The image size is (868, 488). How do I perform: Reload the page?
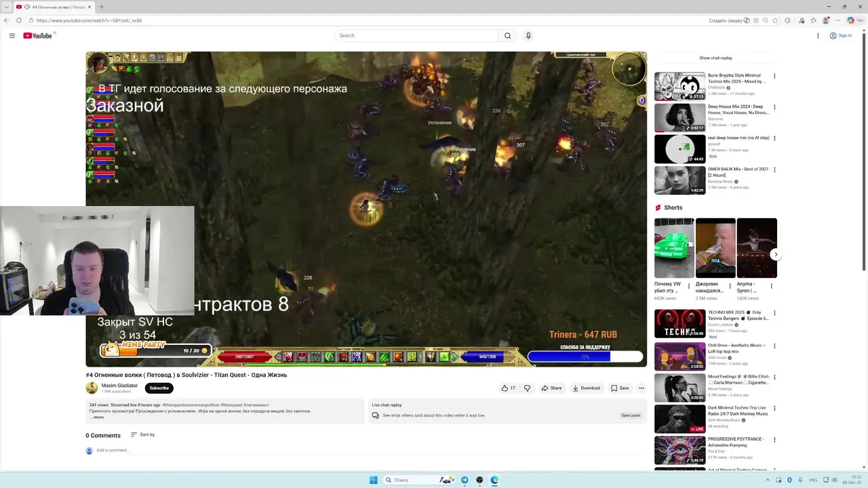tap(18, 20)
